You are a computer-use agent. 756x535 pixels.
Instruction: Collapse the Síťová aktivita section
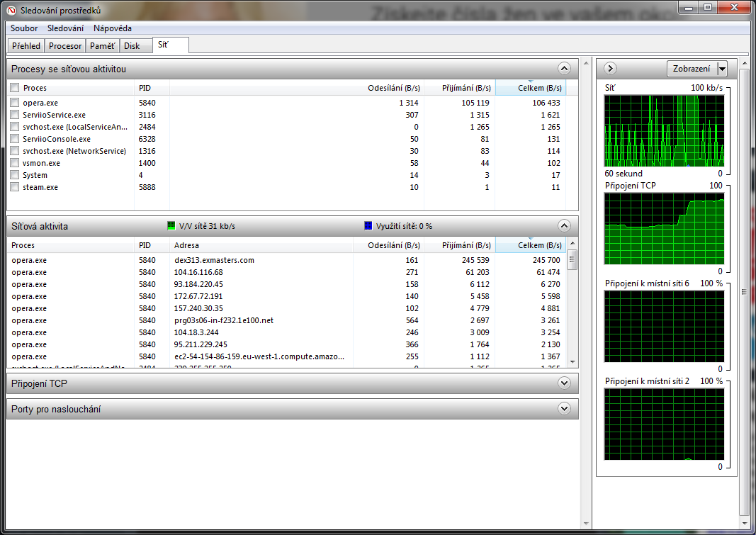point(564,226)
